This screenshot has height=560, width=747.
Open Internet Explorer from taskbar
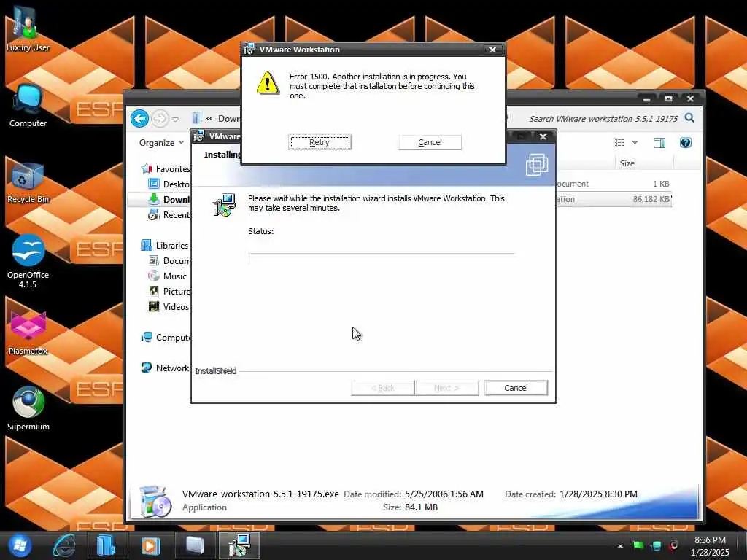tap(64, 545)
